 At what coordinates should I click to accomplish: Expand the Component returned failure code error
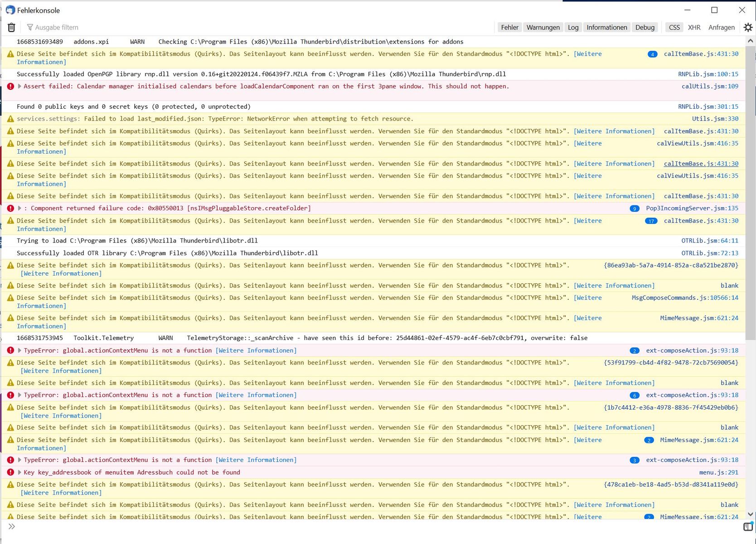pos(19,209)
